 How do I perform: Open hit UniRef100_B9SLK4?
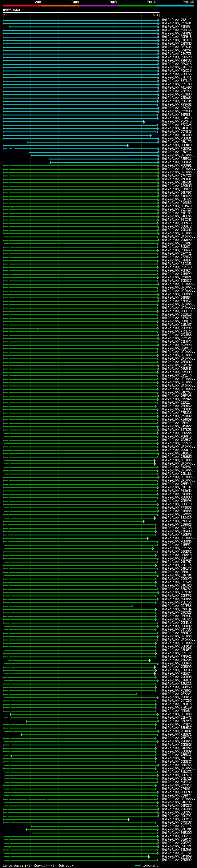tap(176, 30)
